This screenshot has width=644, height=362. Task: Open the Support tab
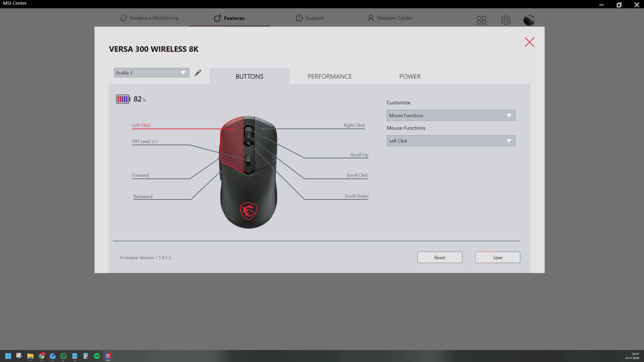pyautogui.click(x=310, y=18)
